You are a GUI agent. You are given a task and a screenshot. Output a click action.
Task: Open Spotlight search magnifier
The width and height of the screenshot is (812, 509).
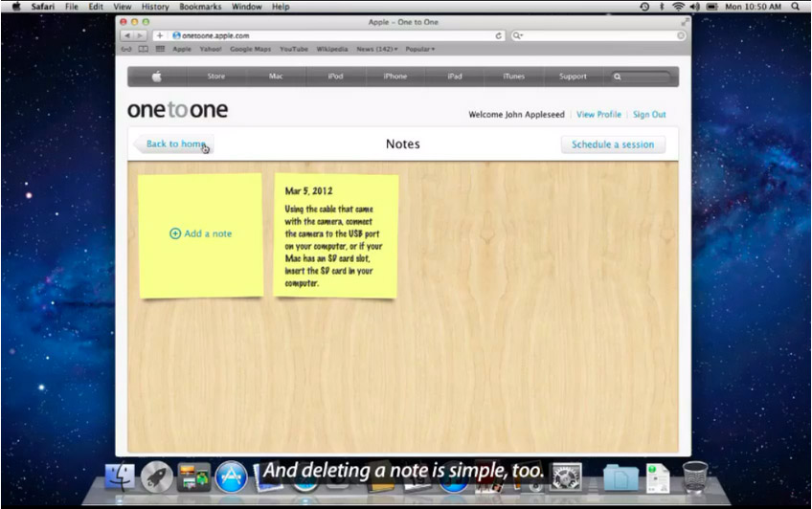pos(796,7)
